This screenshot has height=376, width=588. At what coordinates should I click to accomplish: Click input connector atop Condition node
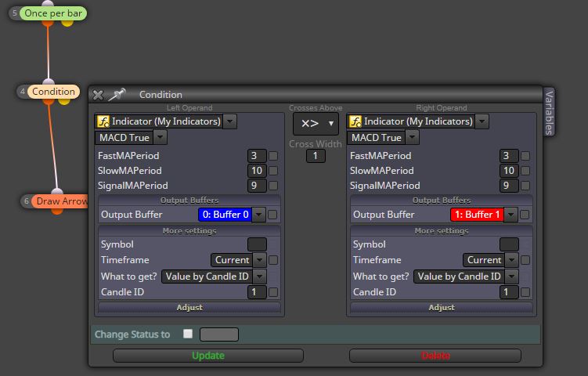(49, 82)
